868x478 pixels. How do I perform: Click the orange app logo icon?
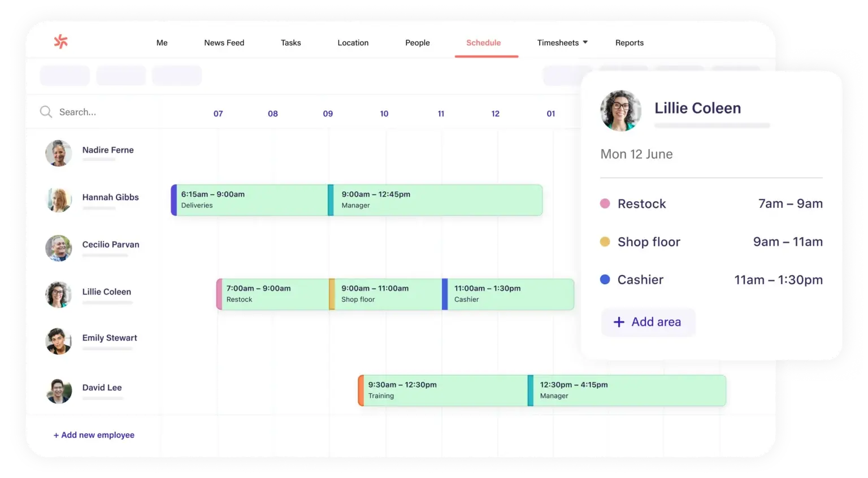coord(60,41)
